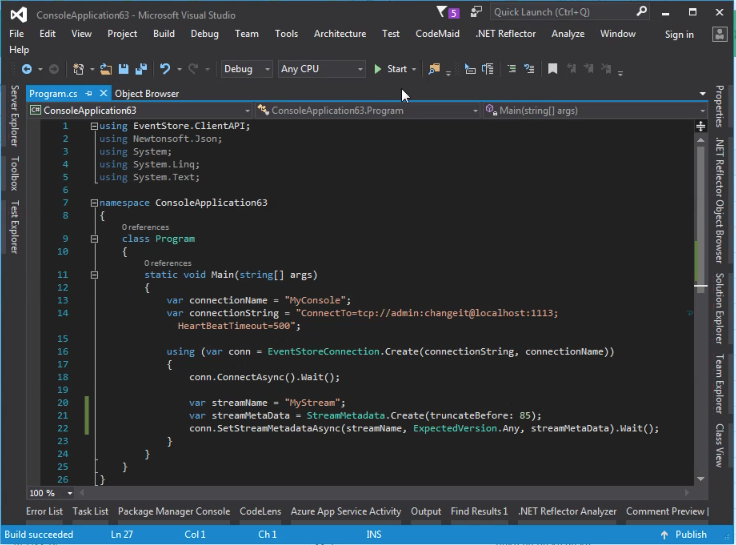
Task: Click the Visual Studio logo icon
Action: click(19, 15)
